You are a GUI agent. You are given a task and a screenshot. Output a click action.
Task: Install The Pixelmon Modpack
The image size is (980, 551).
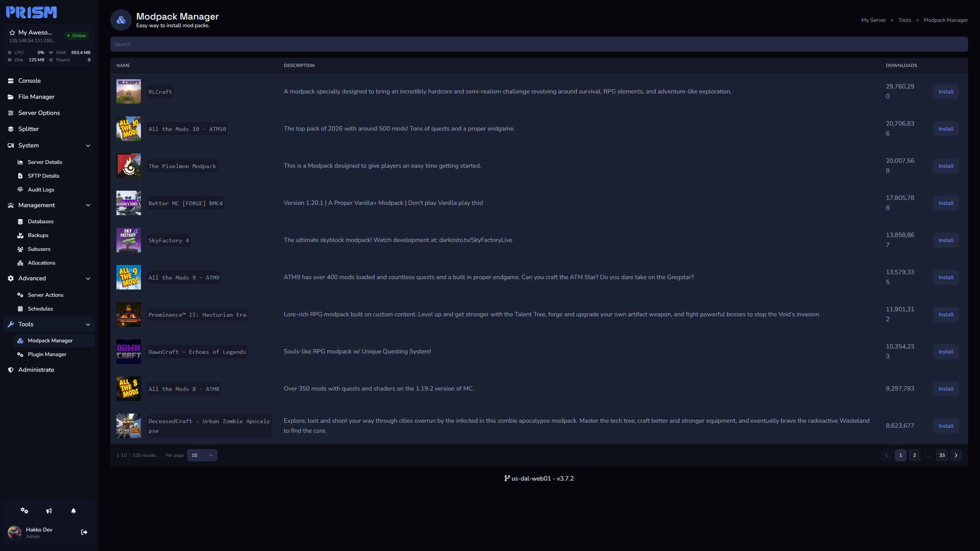[x=946, y=166]
